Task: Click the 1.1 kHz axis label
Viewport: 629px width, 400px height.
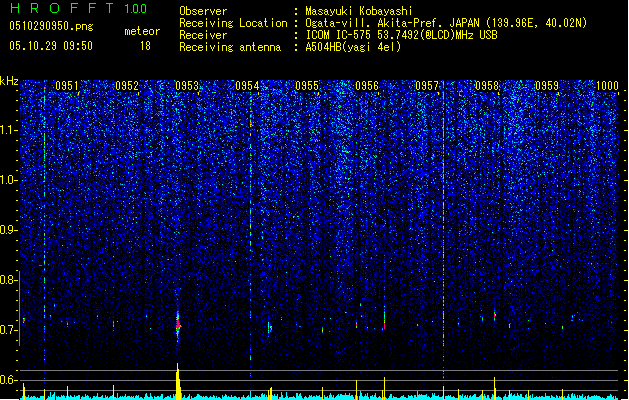Action: (x=8, y=130)
